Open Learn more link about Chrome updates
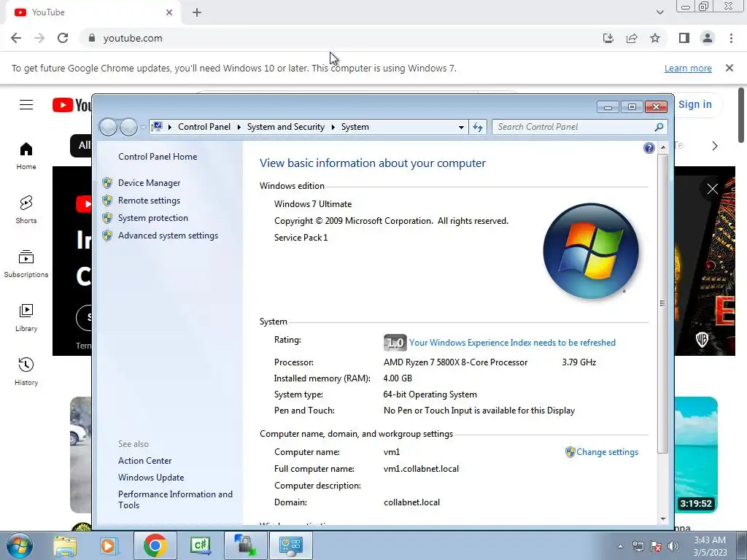747x560 pixels. click(688, 68)
